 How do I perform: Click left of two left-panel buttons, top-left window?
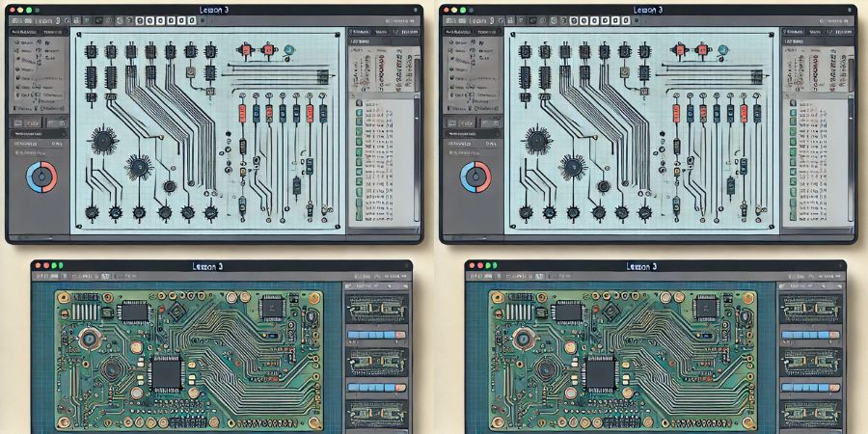pyautogui.click(x=25, y=122)
